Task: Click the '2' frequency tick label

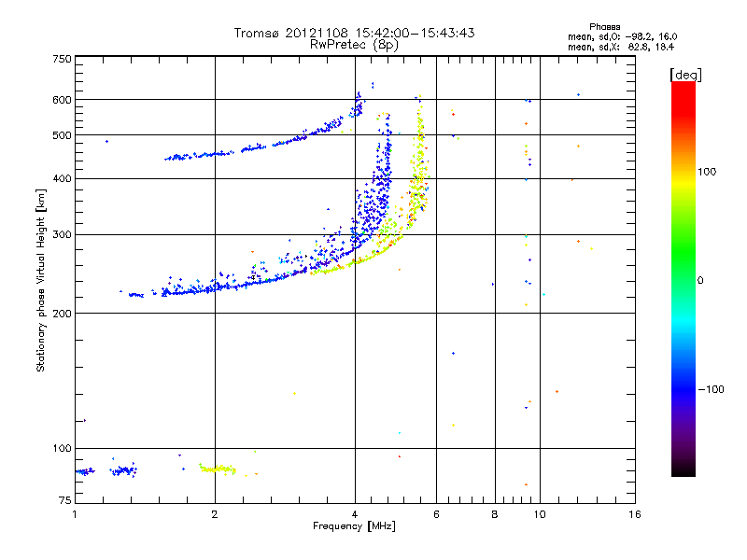Action: click(215, 514)
